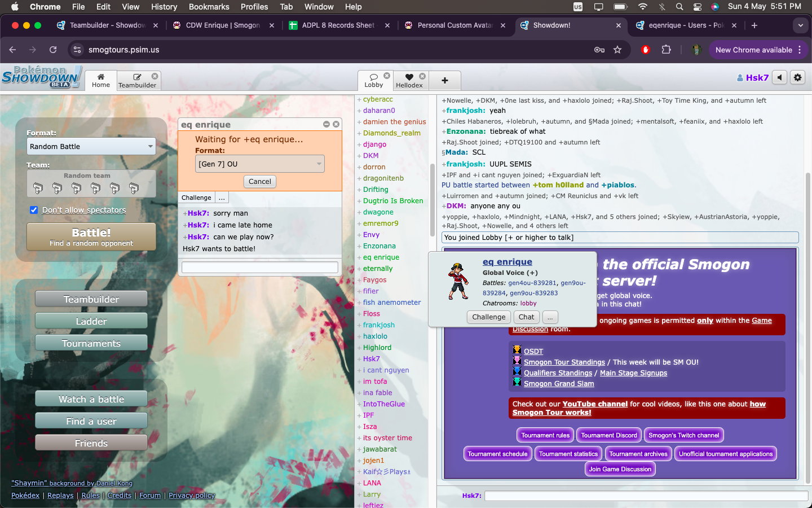Close the Hellodex room tab
This screenshot has height=508, width=812.
422,76
